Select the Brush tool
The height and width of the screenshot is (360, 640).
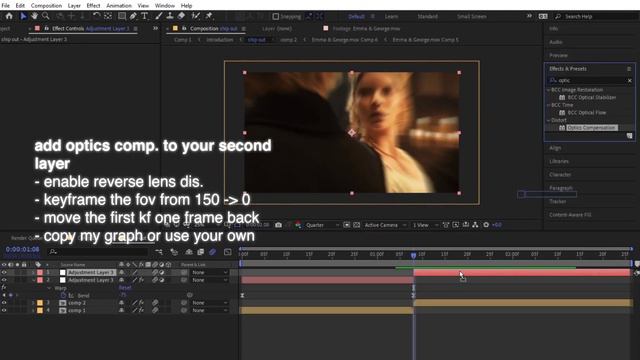[x=158, y=16]
